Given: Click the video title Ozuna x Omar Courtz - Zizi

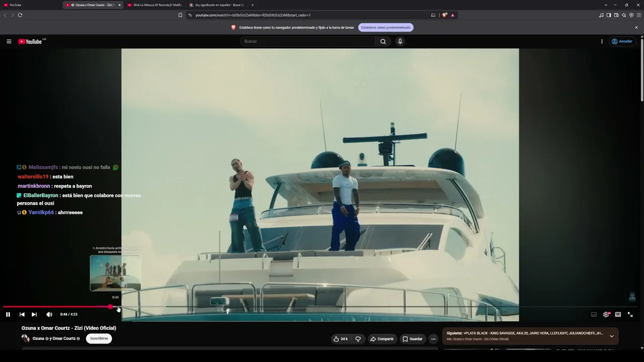Looking at the screenshot, I should click(69, 328).
